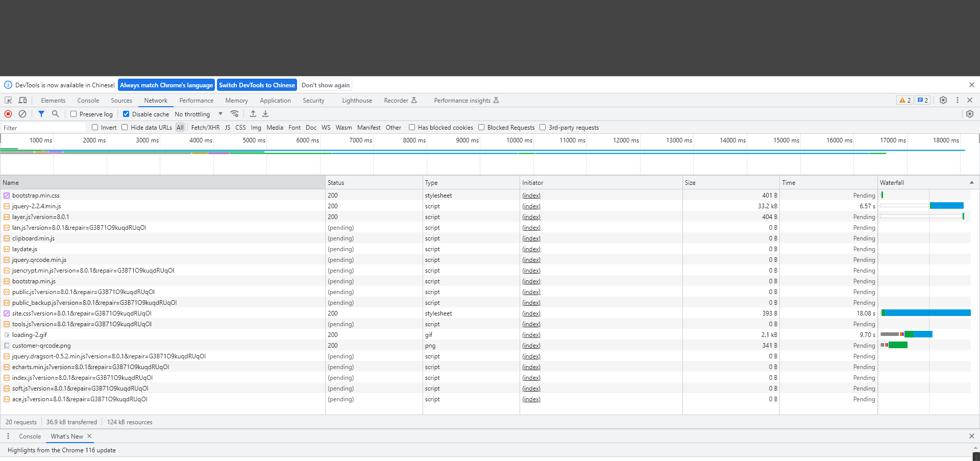Export HAR file download icon
This screenshot has height=461, width=980.
click(265, 114)
